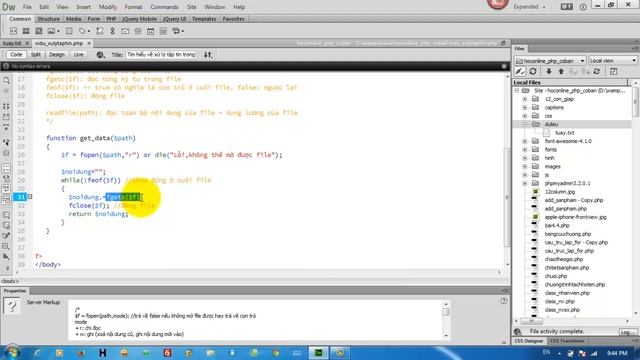Click the Expand All icon in coding toolbar
The height and width of the screenshot is (360, 640).
pos(6,127)
